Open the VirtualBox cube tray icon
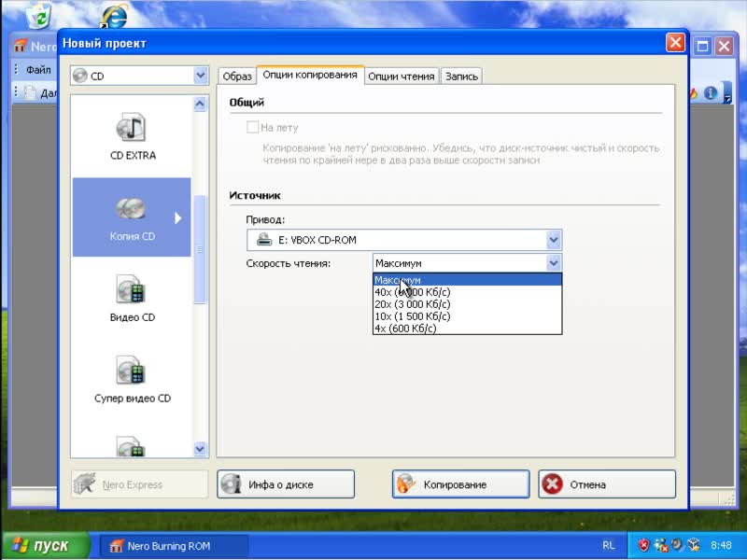 pos(694,545)
